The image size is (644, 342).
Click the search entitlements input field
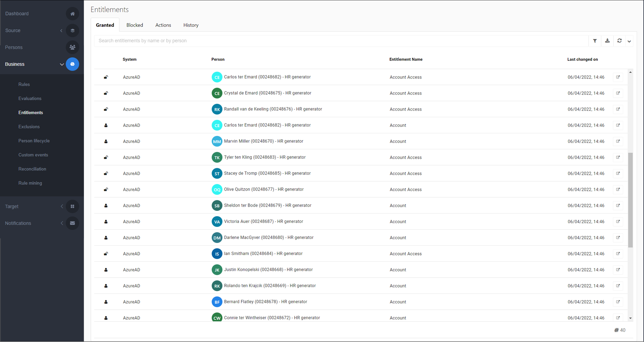tap(340, 41)
